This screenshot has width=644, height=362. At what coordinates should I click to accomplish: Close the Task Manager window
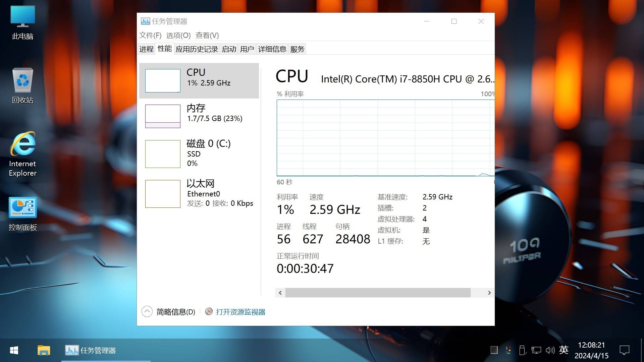[x=481, y=21]
